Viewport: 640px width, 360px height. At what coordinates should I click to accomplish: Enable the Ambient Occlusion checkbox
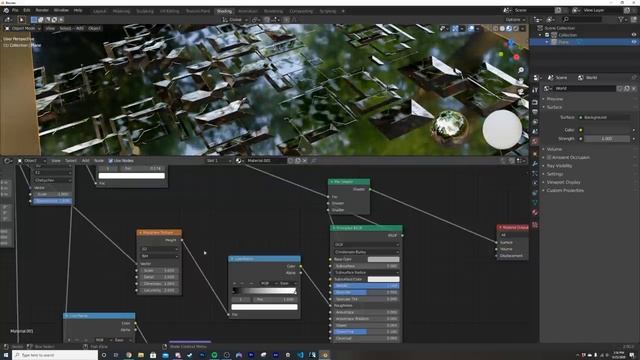click(x=549, y=158)
